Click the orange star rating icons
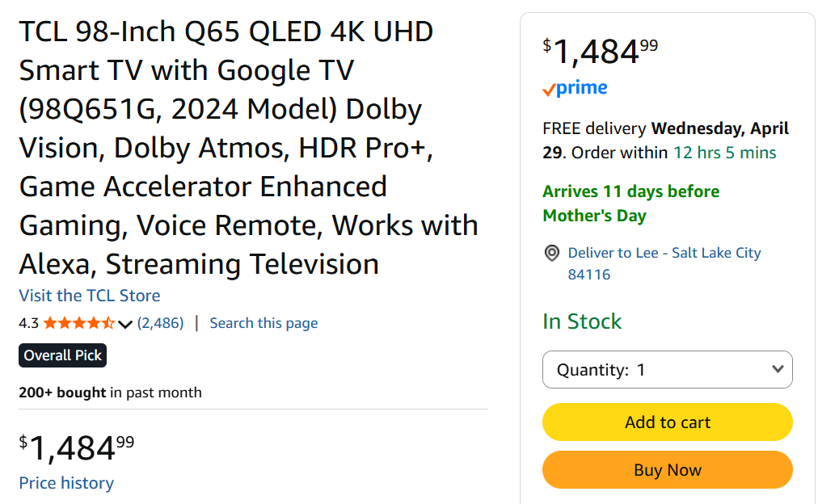Viewport: 818px width, 504px height. coord(78,323)
